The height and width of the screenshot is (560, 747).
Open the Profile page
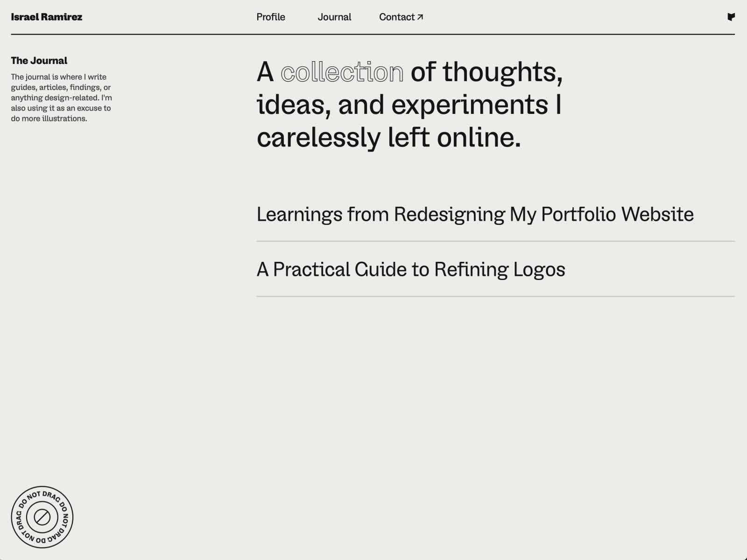click(271, 17)
